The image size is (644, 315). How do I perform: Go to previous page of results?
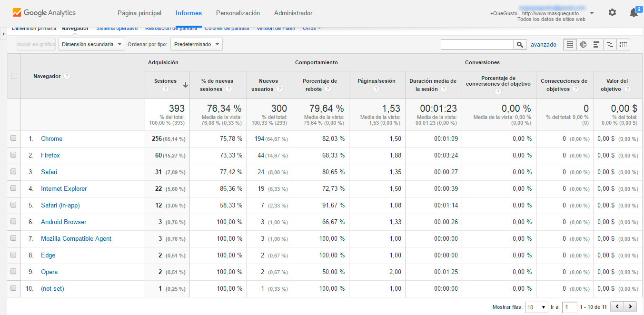(617, 307)
